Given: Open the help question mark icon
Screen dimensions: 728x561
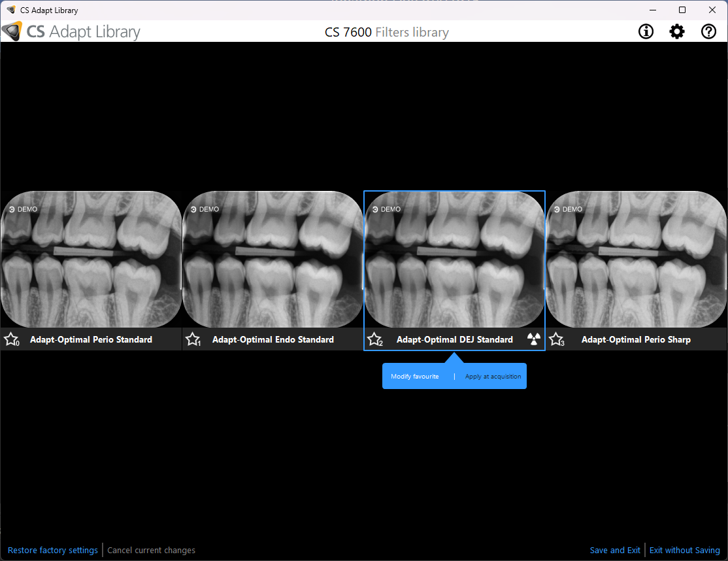Looking at the screenshot, I should [708, 31].
